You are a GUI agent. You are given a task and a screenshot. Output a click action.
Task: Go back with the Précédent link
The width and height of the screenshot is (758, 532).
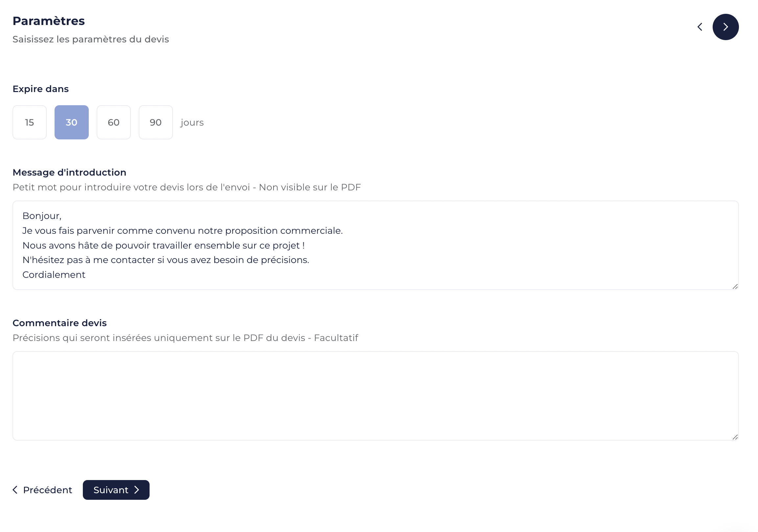pos(42,490)
